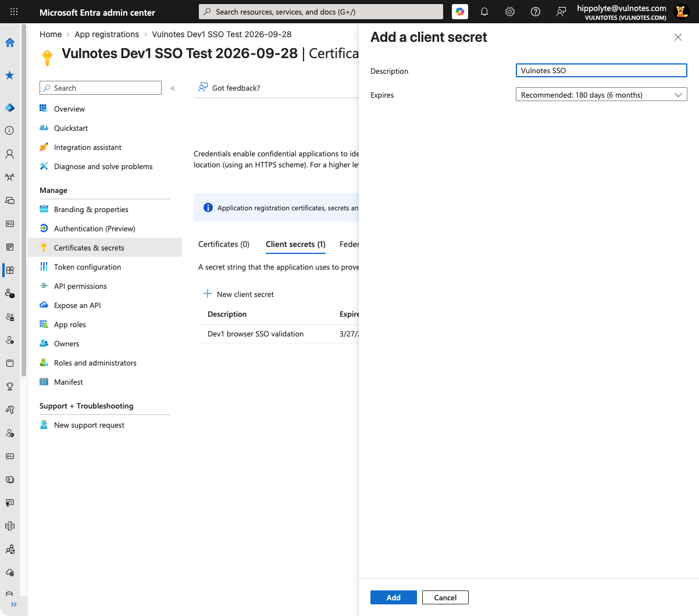Go to Home in the left rail
Viewport: 699px width, 616px height.
10,42
